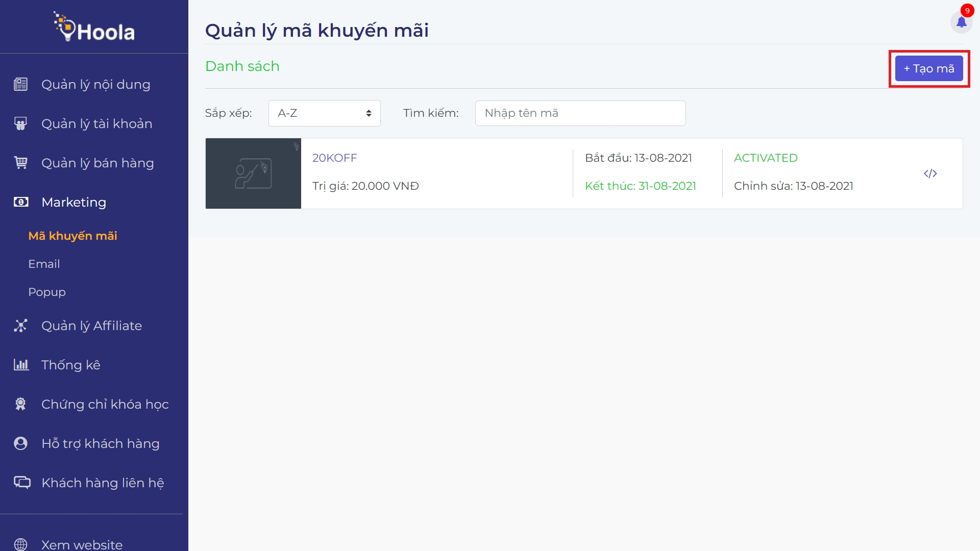The image size is (980, 551).
Task: Click the shopping cart sales icon
Action: [x=21, y=163]
